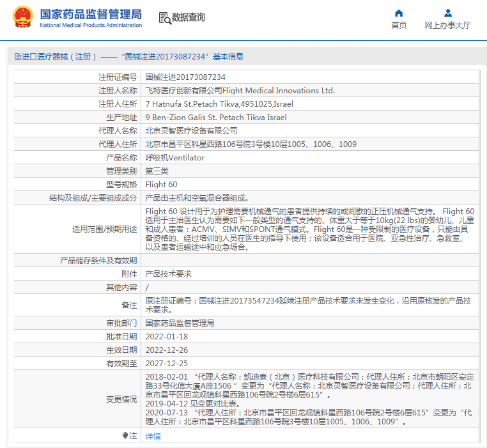Open the 数据查询 search document icon
Viewport: 487px width, 448px height.
(x=164, y=18)
